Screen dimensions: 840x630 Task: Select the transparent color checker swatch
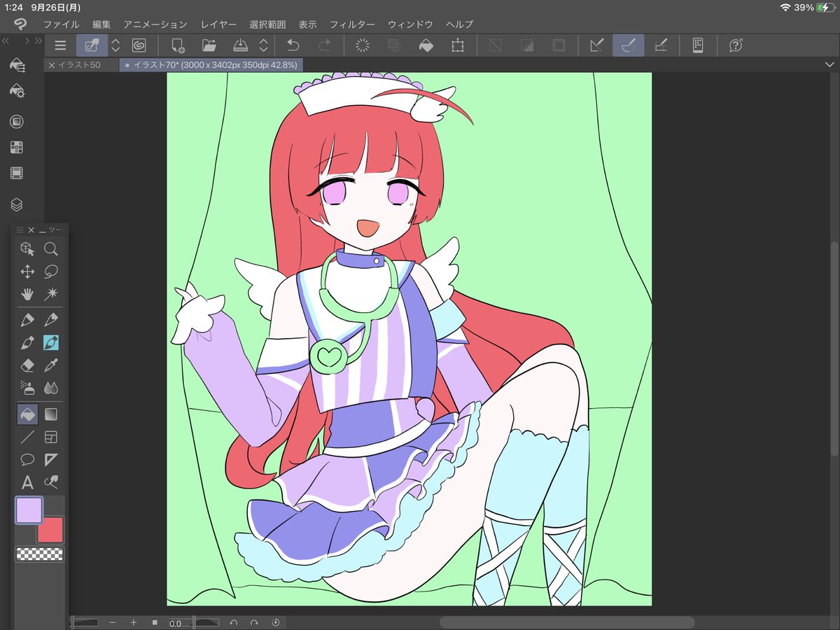(x=40, y=554)
